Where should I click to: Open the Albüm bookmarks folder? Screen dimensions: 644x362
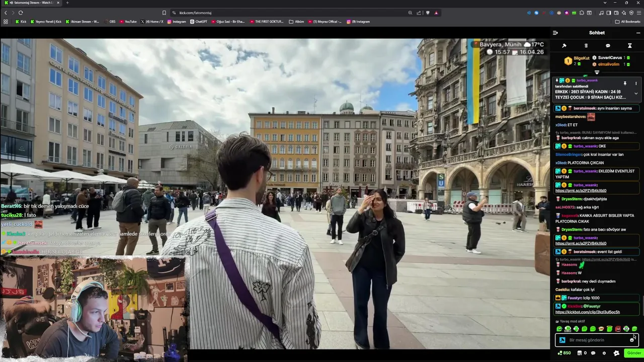click(296, 22)
